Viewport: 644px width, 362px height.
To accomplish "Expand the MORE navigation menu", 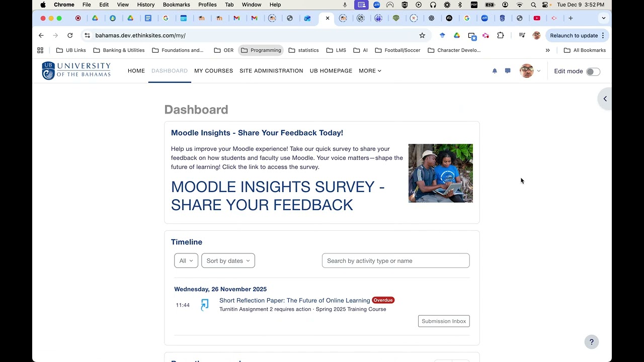I will tap(370, 71).
